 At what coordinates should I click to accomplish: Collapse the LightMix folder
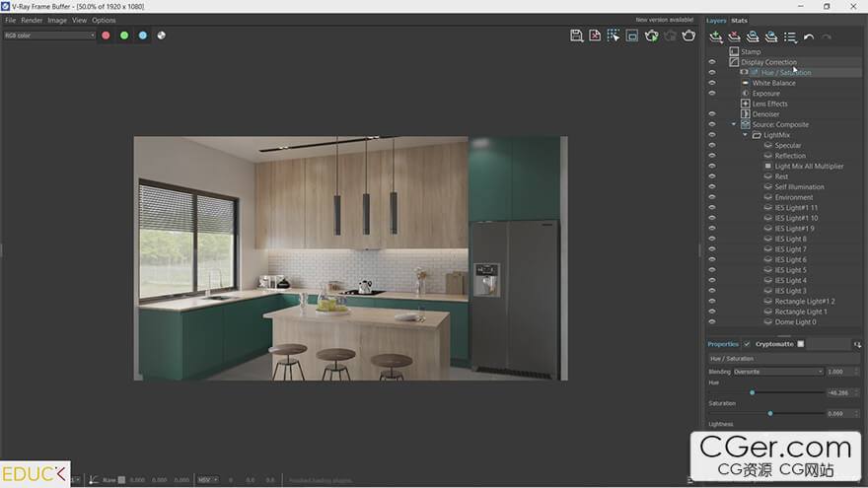745,135
